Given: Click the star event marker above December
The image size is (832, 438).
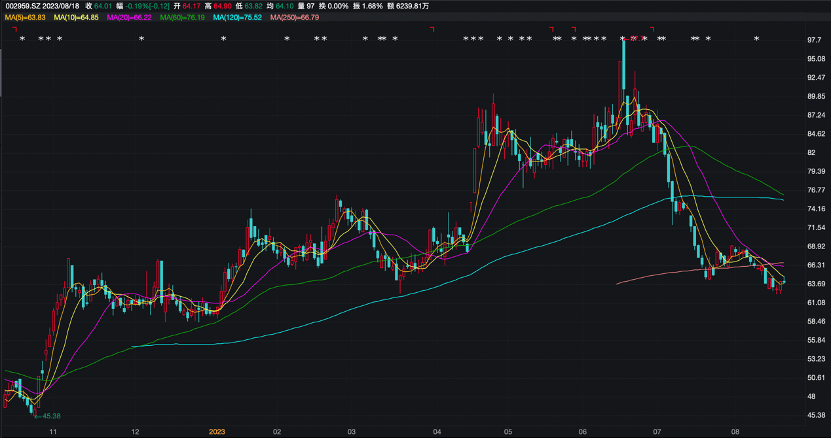Looking at the screenshot, I should point(142,39).
